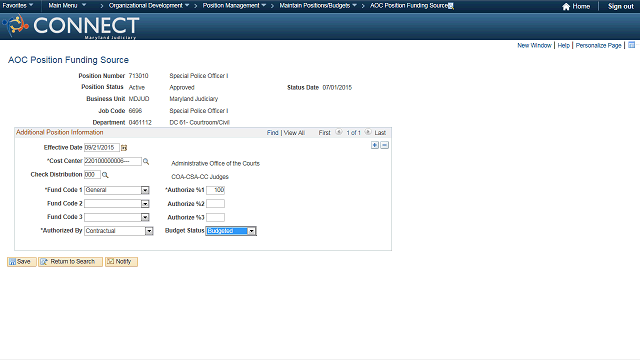Viewport: 640px width, 360px height.
Task: Delete row with the minus icon
Action: [384, 145]
